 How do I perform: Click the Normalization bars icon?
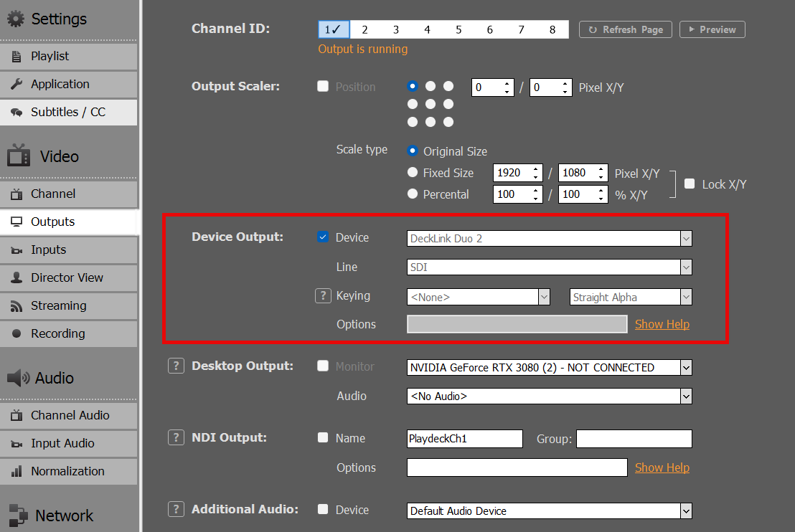pos(17,471)
